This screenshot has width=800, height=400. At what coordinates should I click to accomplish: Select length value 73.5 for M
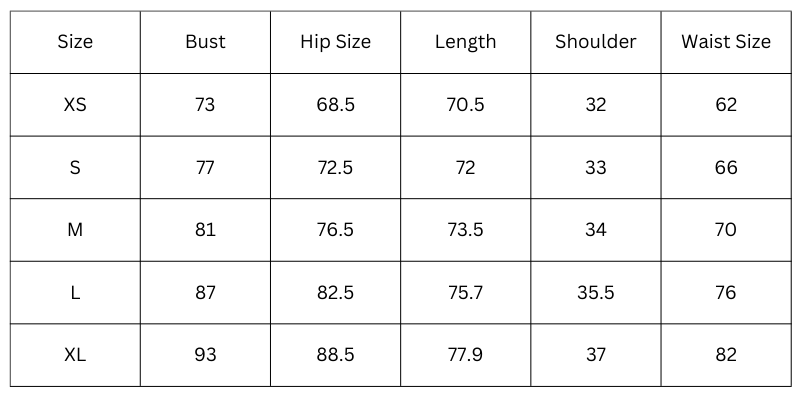click(x=465, y=230)
